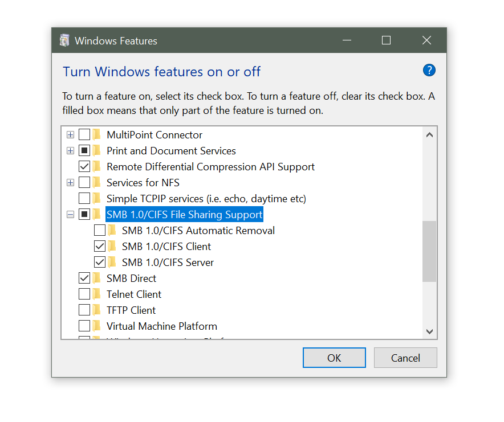Expand the Print and Document Services node
Screen dimensions: 504x422
tap(70, 150)
